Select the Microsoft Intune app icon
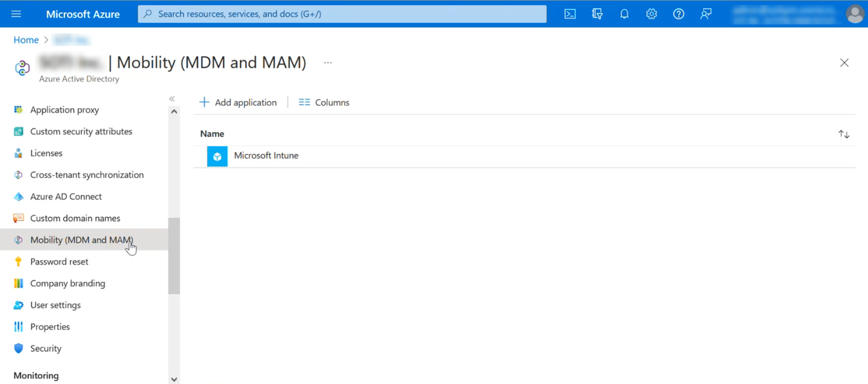Screen dimensions: 868x384 coord(216,156)
